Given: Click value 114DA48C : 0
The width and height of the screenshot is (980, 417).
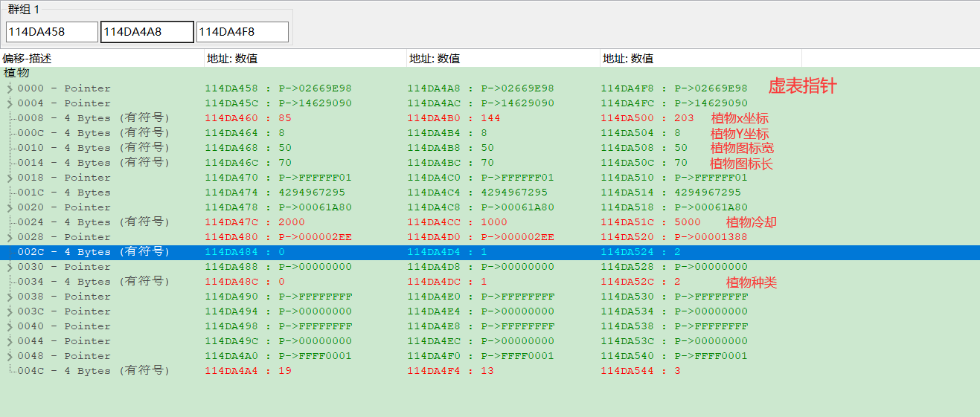Looking at the screenshot, I should tap(245, 282).
